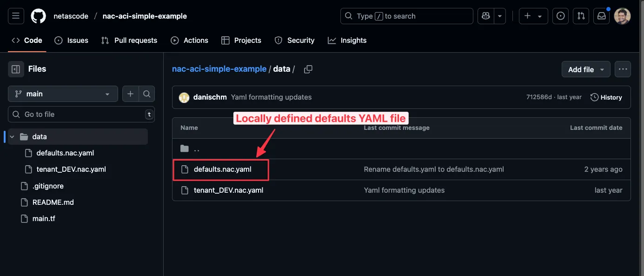644x276 pixels.
Task: Open the pull requests icon in header
Action: click(581, 16)
